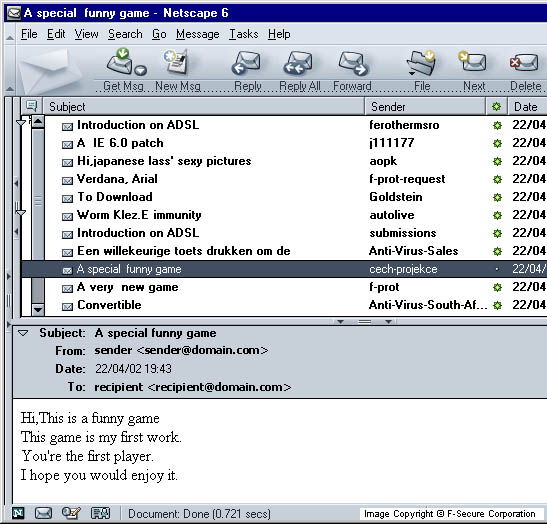Click the pane splitter grippy arrows
Viewport: 547px width, 524px height.
[365, 322]
